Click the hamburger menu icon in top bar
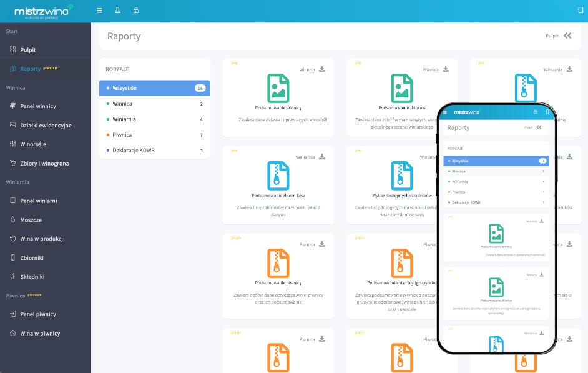 click(x=100, y=11)
